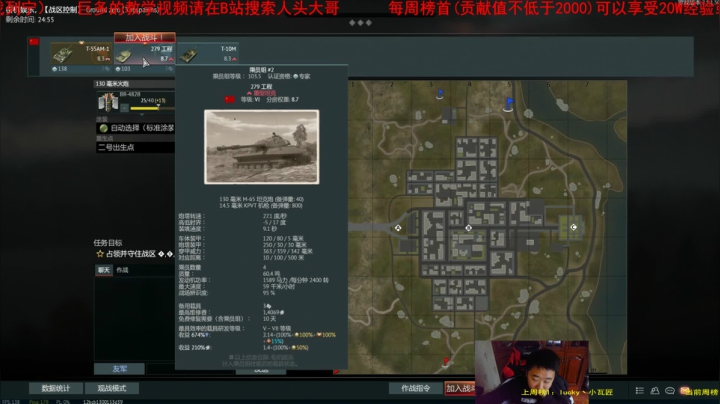Screen dimensions: 720x404
Task: Click the 剩余时间 24:55 timer
Action: 30,20
